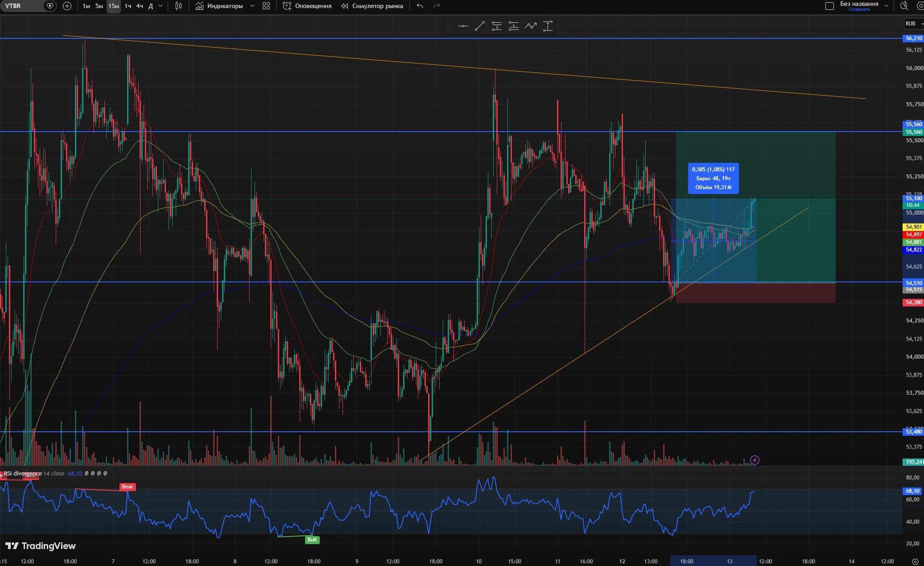Image resolution: width=924 pixels, height=566 pixels.
Task: Click the lightning event marker on time axis
Action: 755,460
